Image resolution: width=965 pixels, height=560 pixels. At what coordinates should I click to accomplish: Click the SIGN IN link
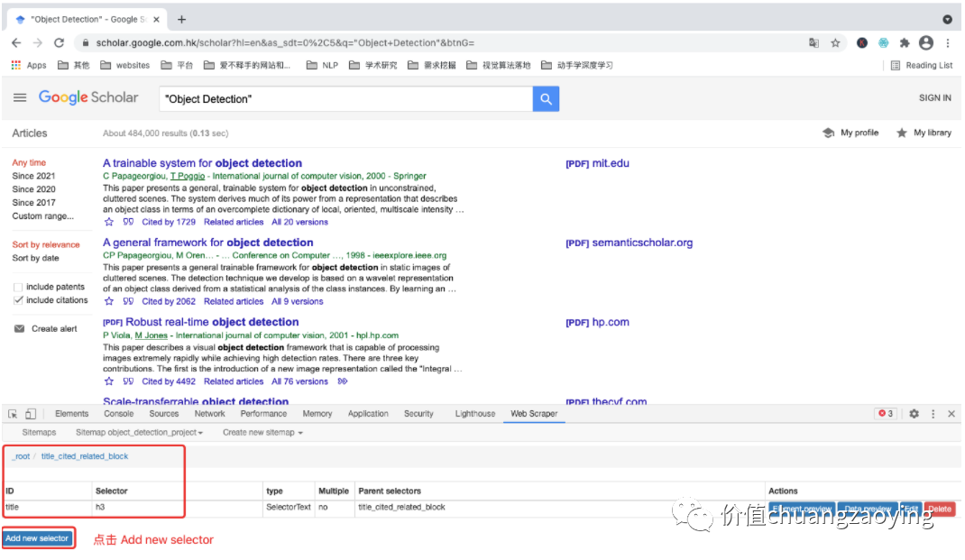[x=935, y=98]
